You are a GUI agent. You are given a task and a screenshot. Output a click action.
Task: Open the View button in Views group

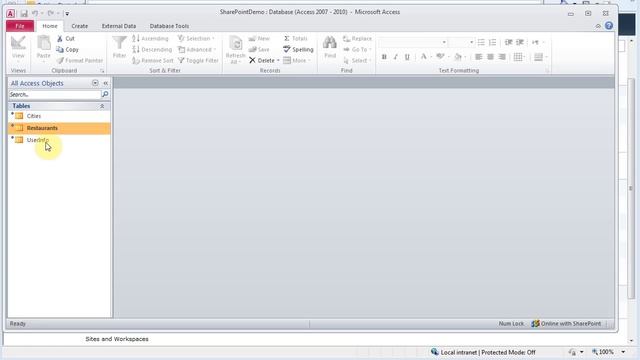pos(18,49)
